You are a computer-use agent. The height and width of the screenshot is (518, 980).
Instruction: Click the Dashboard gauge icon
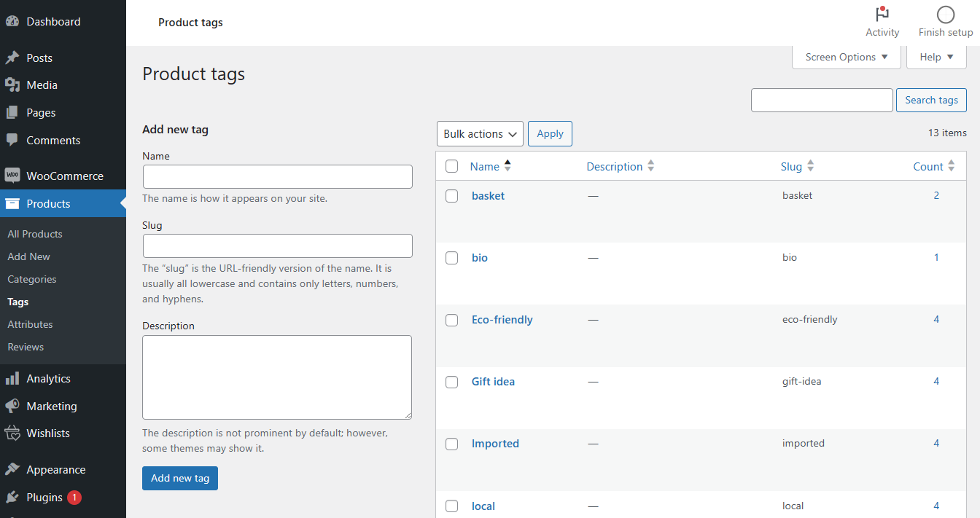coord(12,22)
